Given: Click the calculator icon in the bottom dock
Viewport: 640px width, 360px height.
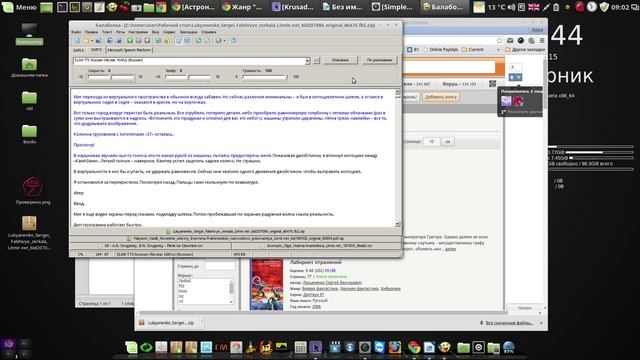Looking at the screenshot, I should point(300,347).
